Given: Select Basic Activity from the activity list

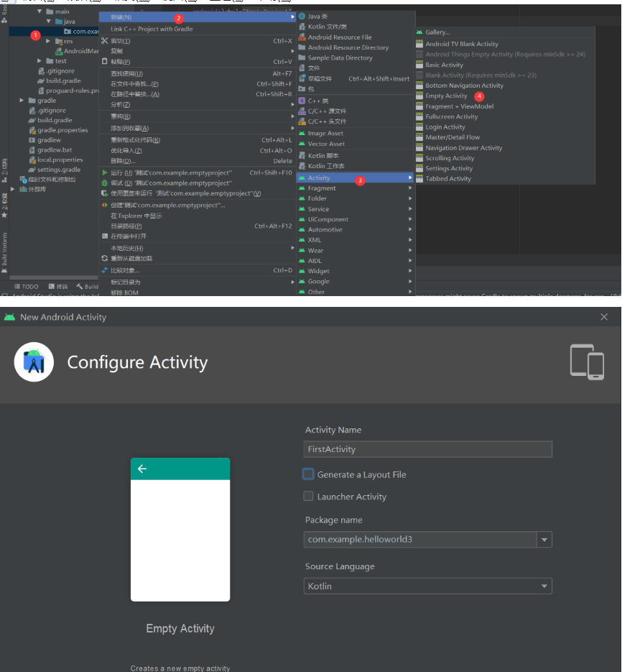Looking at the screenshot, I should (444, 65).
